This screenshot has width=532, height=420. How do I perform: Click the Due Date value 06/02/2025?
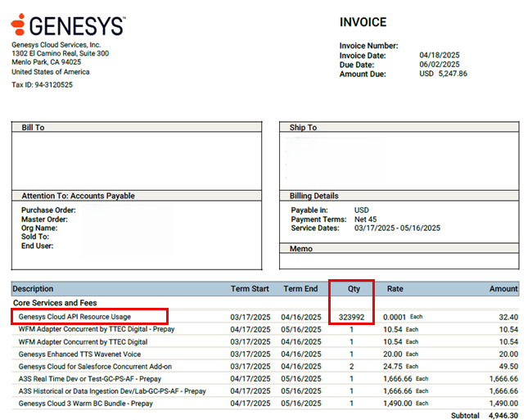tap(440, 65)
